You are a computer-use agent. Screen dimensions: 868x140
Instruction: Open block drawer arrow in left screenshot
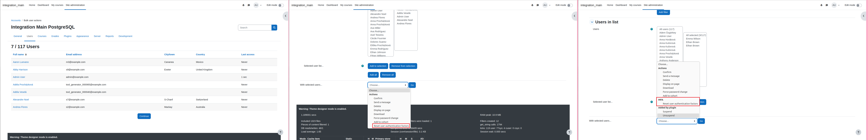(x=285, y=16)
